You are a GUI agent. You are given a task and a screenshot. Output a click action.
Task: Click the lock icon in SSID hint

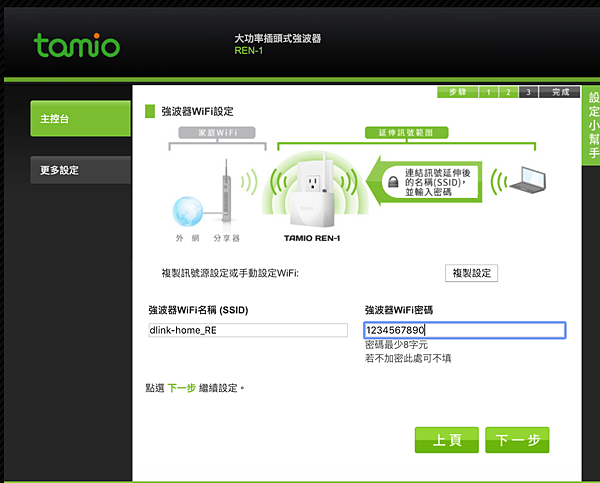click(393, 181)
